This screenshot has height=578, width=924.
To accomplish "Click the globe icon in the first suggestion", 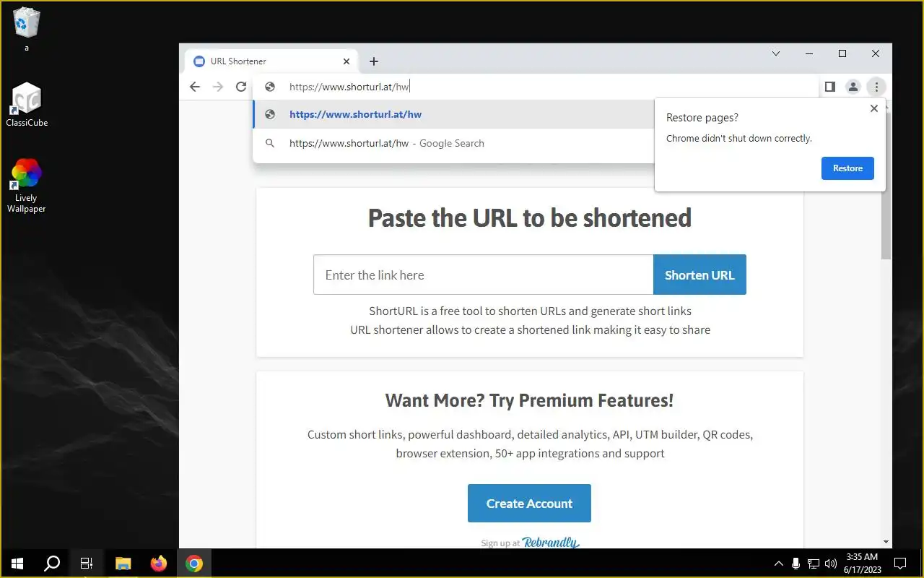I will (x=270, y=114).
